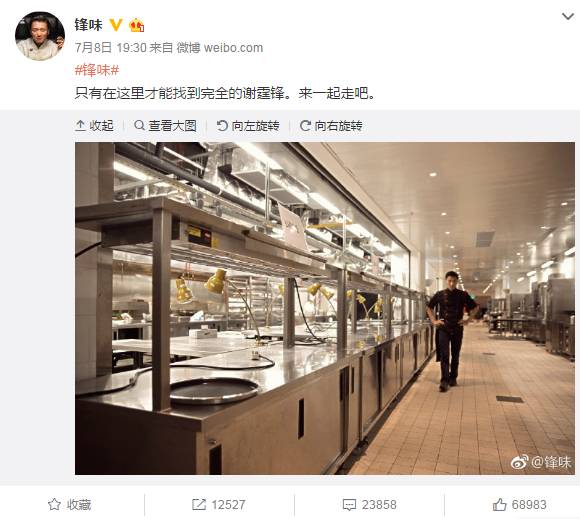Click the 锋味 profile avatar photo
Screen dimensions: 580x519
point(40,36)
